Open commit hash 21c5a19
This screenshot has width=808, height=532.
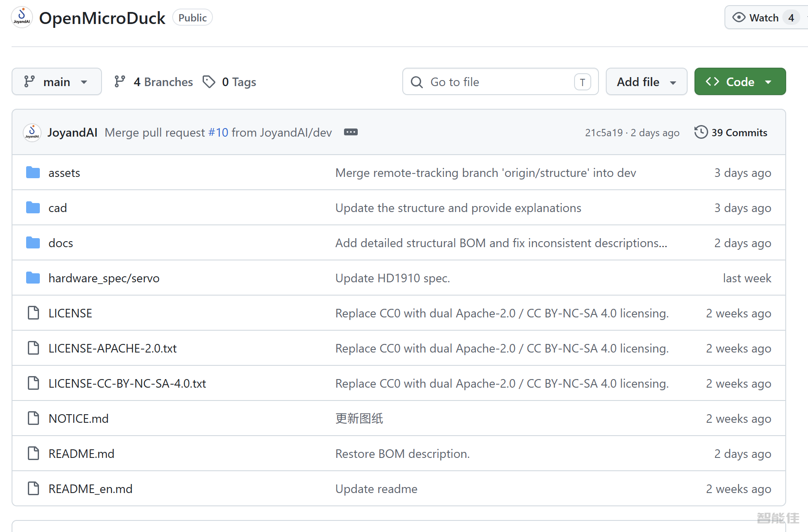pos(604,133)
